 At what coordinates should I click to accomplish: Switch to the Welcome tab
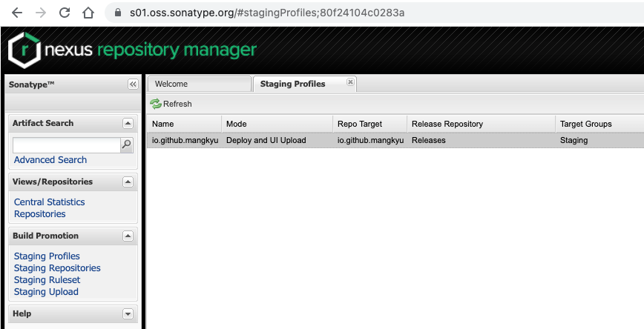(x=199, y=84)
